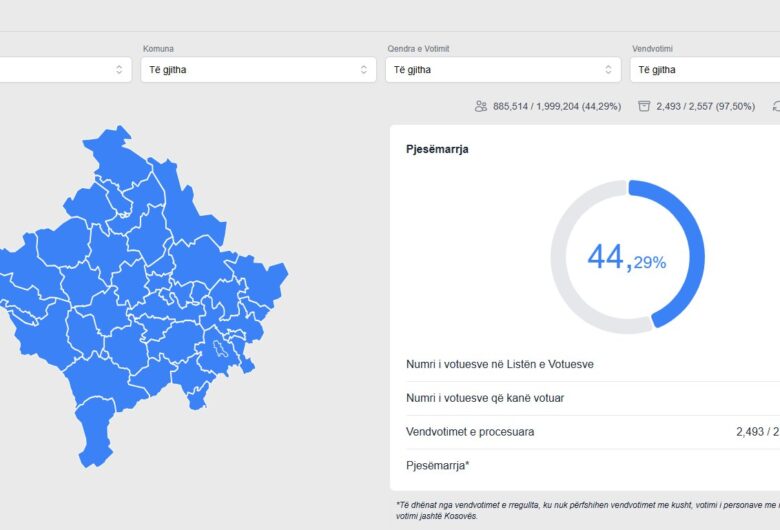
Task: Click the voter turnout count 885,514 / 1,999,204
Action: tap(556, 106)
